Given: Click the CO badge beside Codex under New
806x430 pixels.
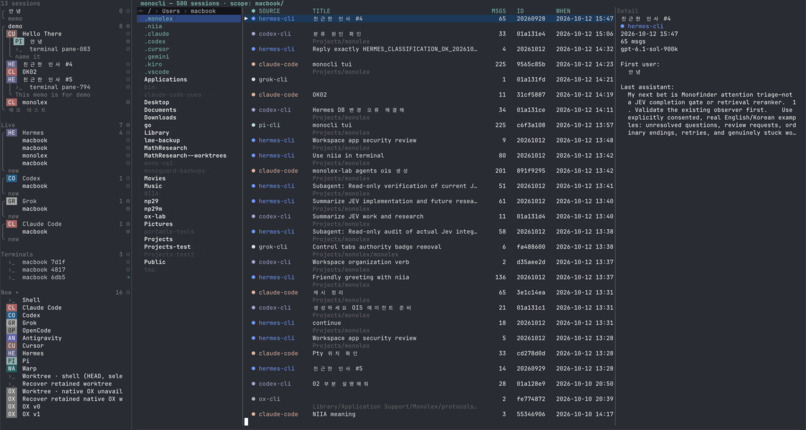Looking at the screenshot, I should coord(11,315).
